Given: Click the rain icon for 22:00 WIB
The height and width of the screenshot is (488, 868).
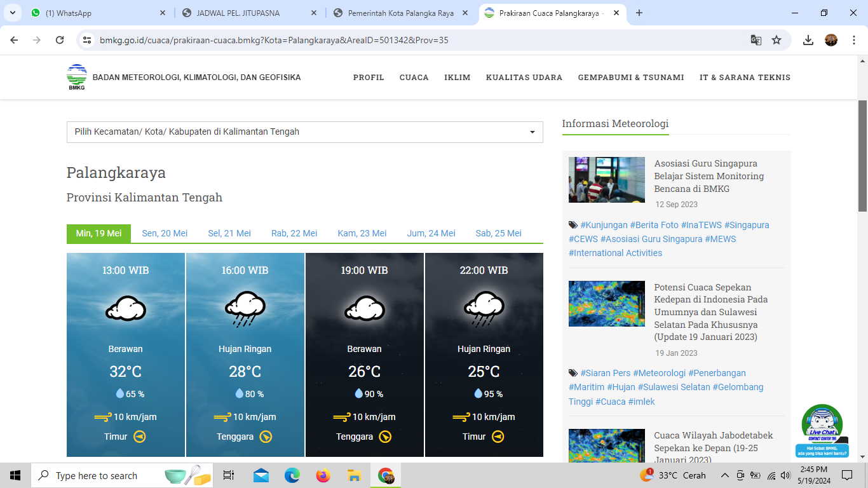Looking at the screenshot, I should point(484,309).
